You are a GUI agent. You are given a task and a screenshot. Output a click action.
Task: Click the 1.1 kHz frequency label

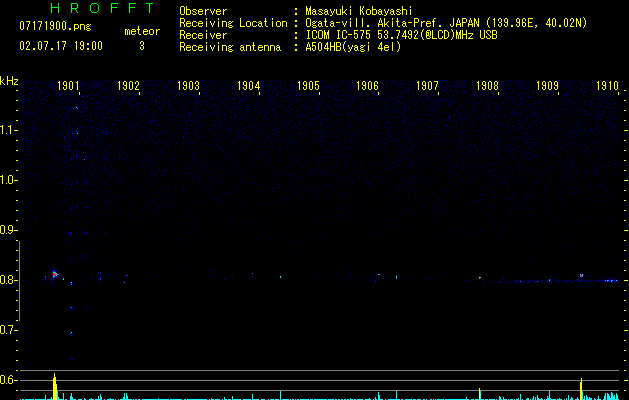[x=8, y=130]
